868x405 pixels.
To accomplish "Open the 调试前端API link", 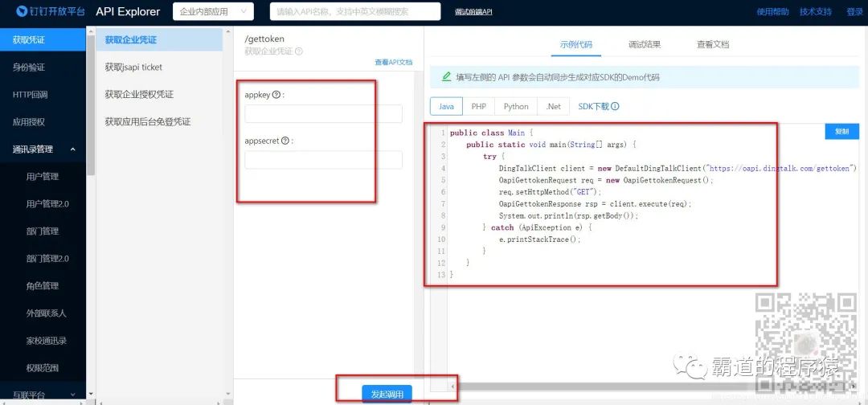I will [473, 11].
